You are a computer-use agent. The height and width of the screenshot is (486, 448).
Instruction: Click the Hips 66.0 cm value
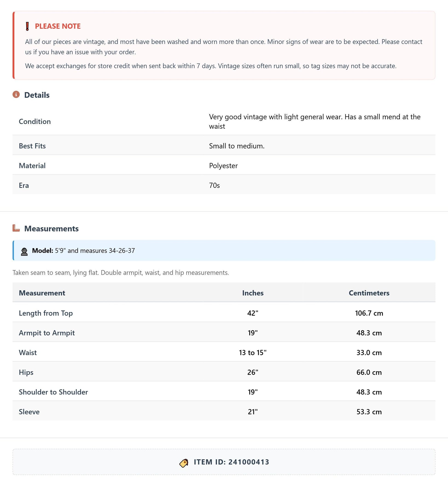369,372
